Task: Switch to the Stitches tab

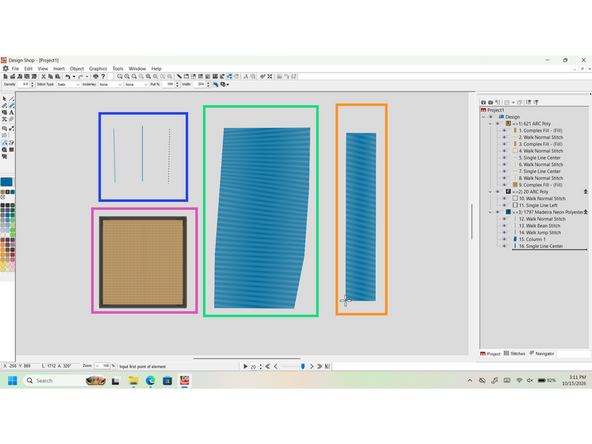Action: pos(515,354)
